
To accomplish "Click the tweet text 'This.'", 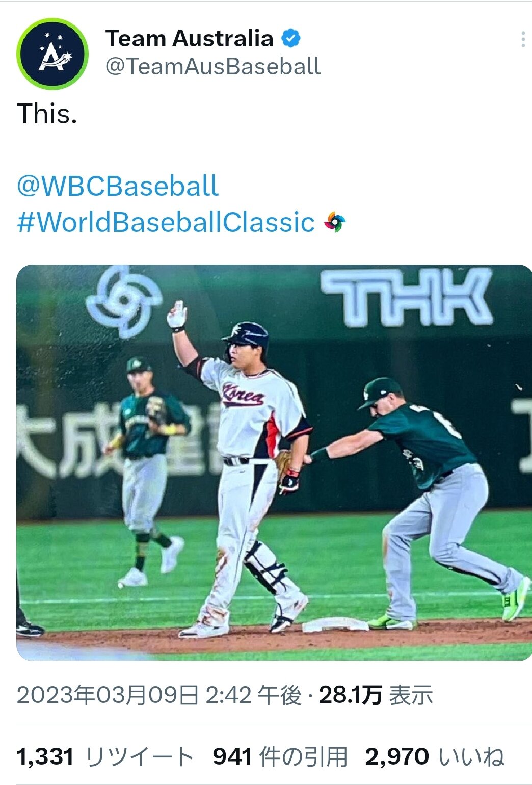I will [47, 113].
